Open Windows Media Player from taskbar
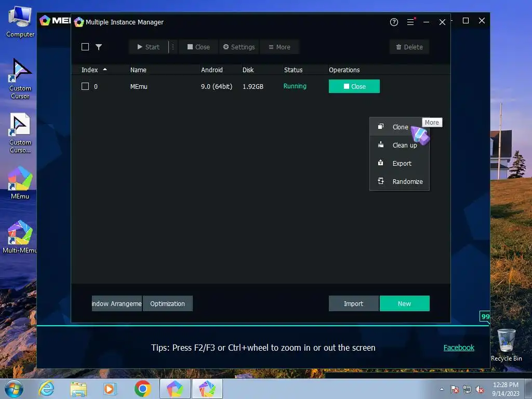532x399 pixels. pos(110,389)
